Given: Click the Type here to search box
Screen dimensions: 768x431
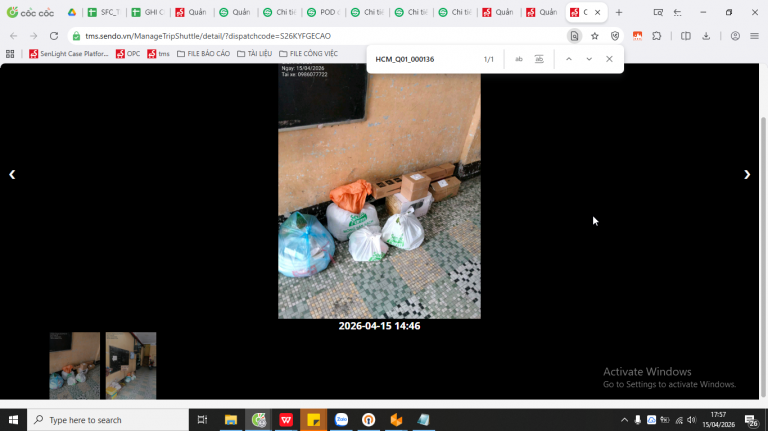Looking at the screenshot, I should click(x=108, y=420).
